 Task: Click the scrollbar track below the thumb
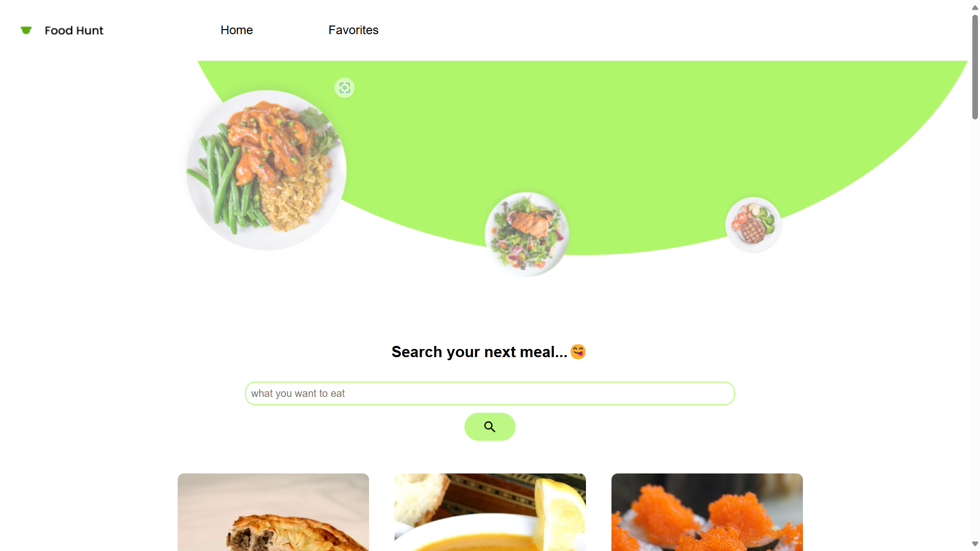pyautogui.click(x=975, y=329)
